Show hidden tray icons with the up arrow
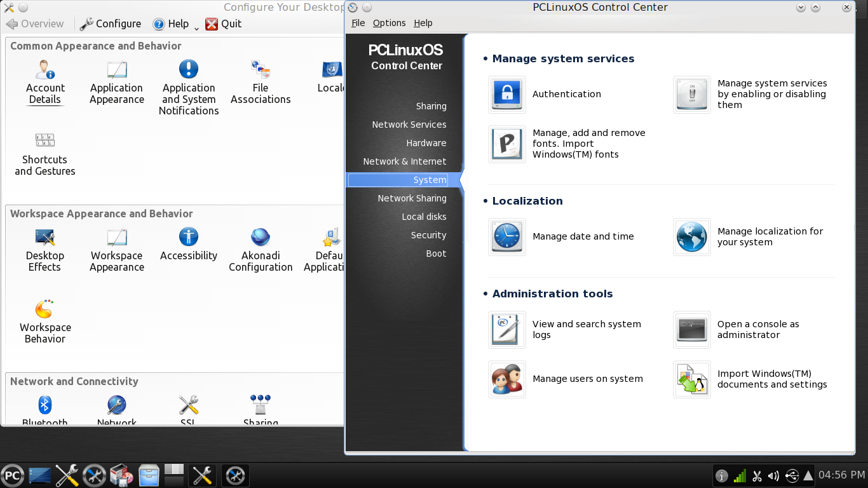 coord(808,475)
